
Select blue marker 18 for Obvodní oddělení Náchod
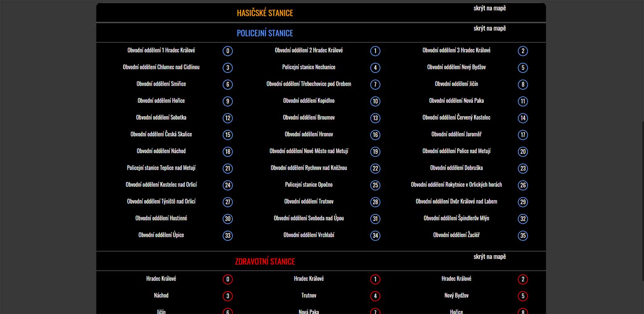pyautogui.click(x=227, y=152)
